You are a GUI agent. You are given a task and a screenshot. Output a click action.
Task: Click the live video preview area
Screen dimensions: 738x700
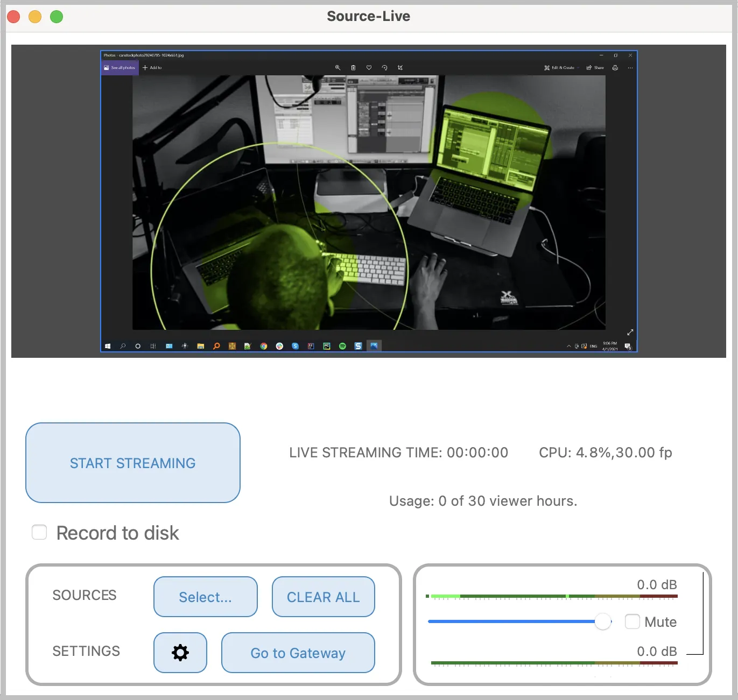point(369,201)
